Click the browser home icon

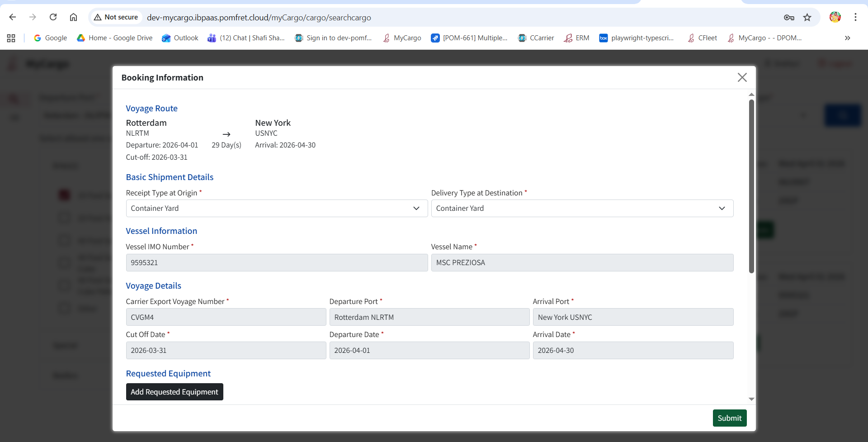pyautogui.click(x=73, y=17)
